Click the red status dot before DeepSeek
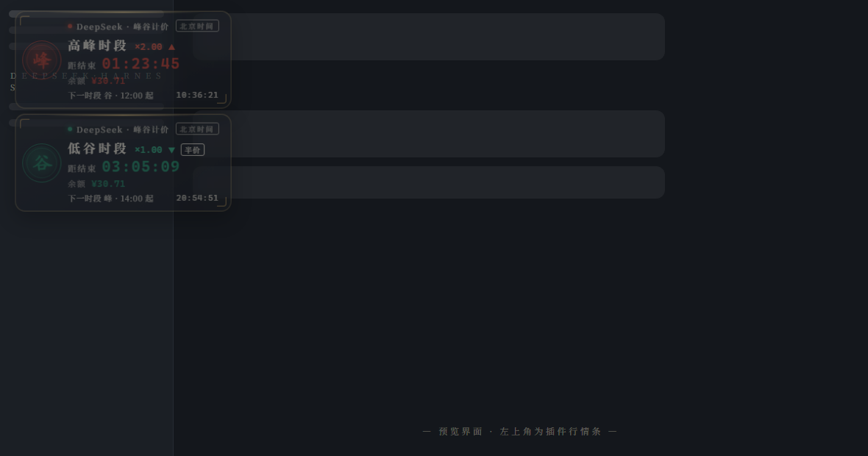Screen dimensions: 868x456 70,26
